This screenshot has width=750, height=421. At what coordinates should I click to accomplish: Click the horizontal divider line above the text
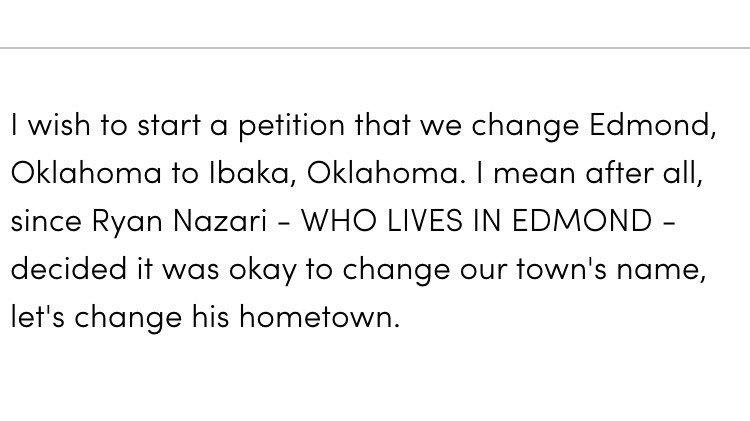[x=375, y=48]
